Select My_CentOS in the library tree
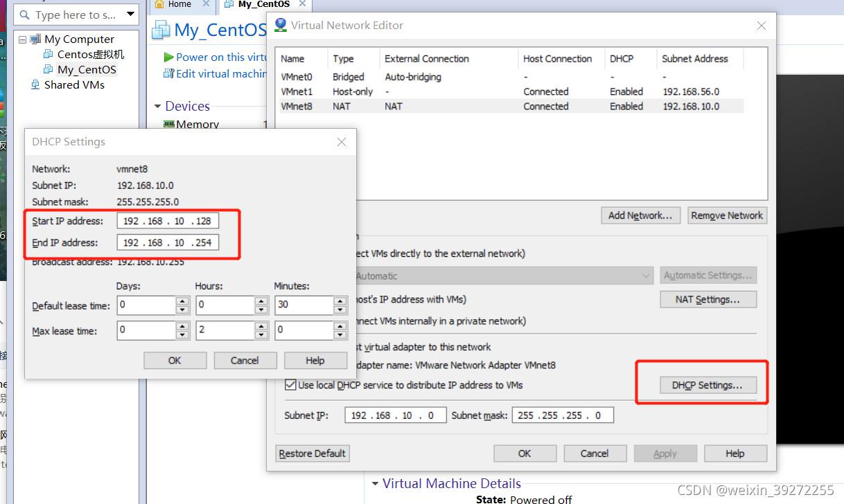This screenshot has width=844, height=504. [x=87, y=69]
